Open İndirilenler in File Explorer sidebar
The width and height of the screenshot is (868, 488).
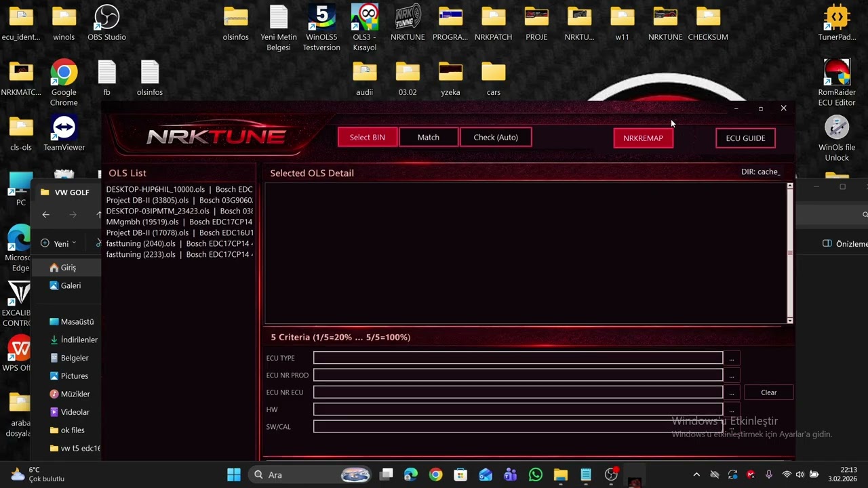point(74,340)
